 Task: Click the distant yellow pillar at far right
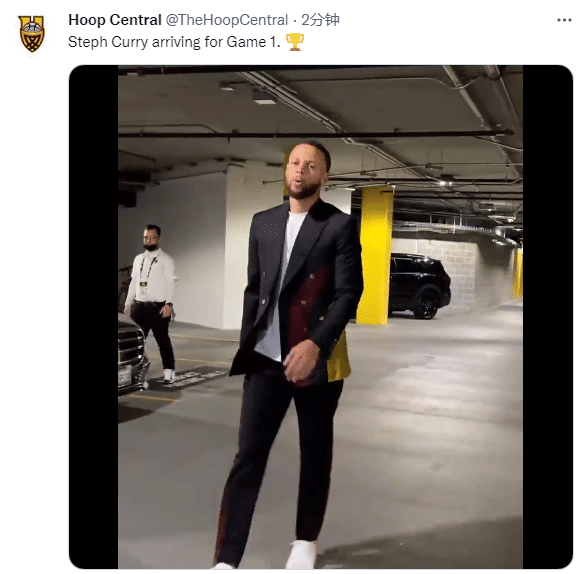pyautogui.click(x=517, y=273)
